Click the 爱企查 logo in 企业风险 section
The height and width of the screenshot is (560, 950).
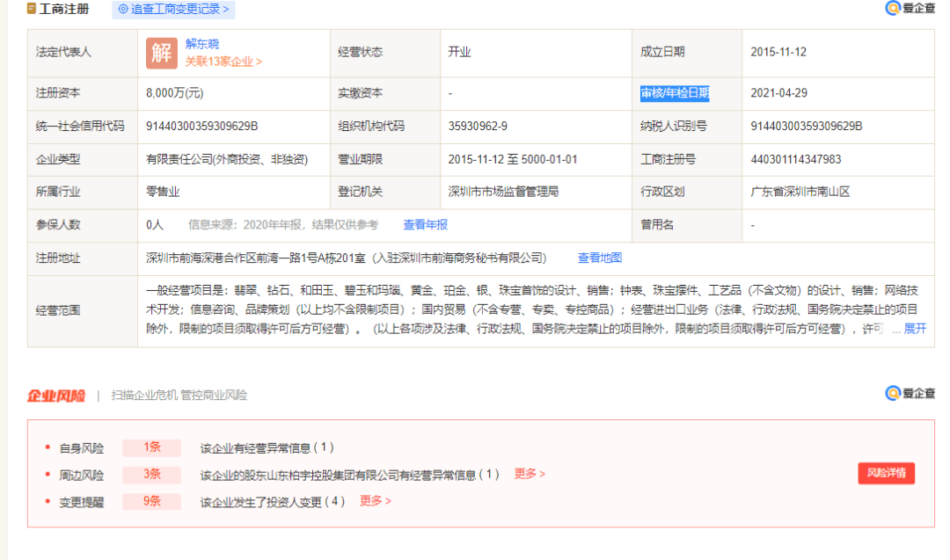tap(910, 393)
